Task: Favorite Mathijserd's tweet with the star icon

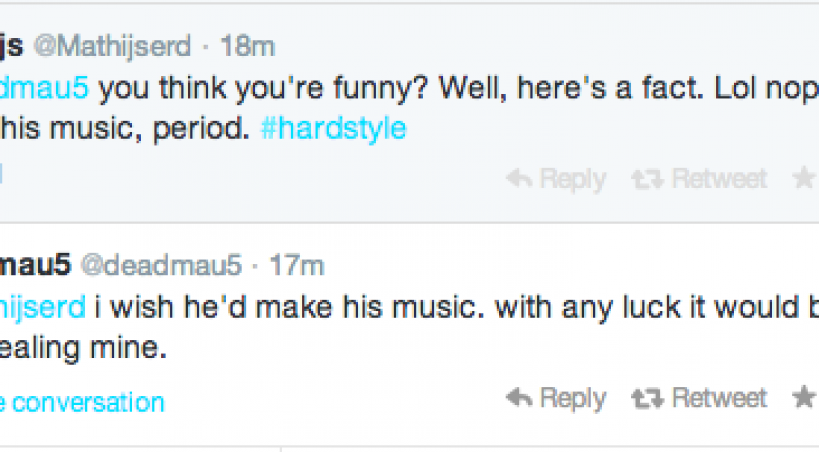Action: [806, 179]
